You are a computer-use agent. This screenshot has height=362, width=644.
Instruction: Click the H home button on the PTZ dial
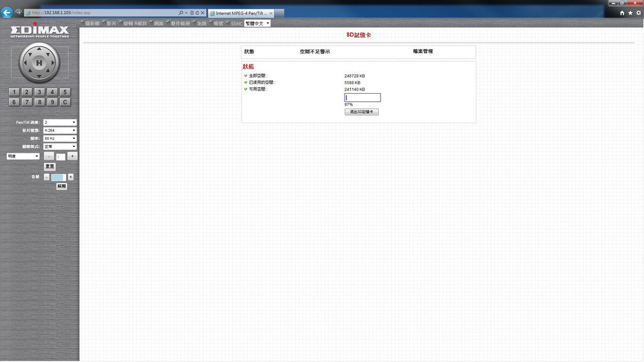click(39, 63)
